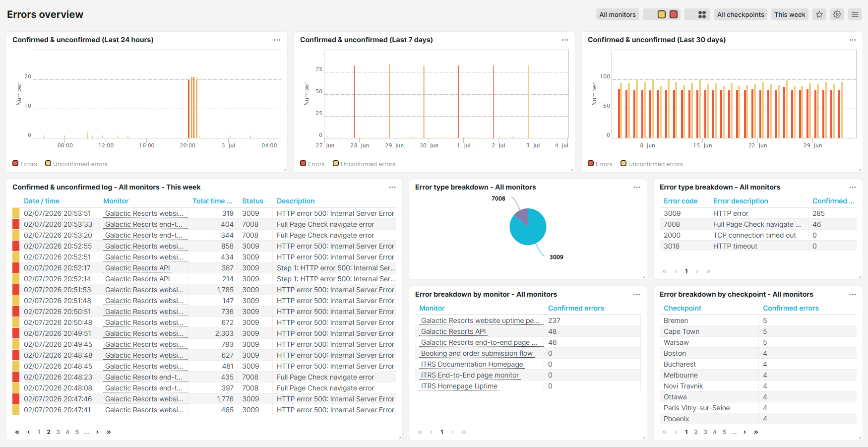868x447 pixels.
Task: Click the yellow unconfirmed error level swatch
Action: 661,14
